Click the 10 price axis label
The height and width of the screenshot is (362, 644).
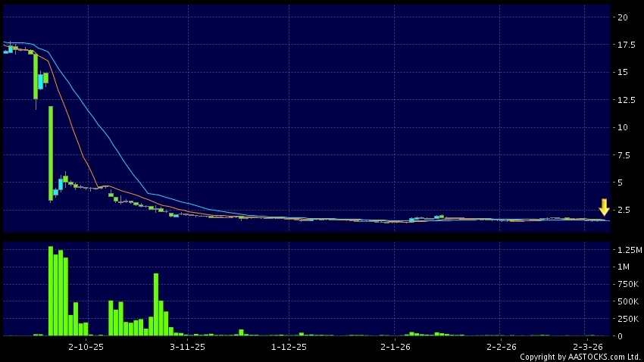pyautogui.click(x=622, y=127)
